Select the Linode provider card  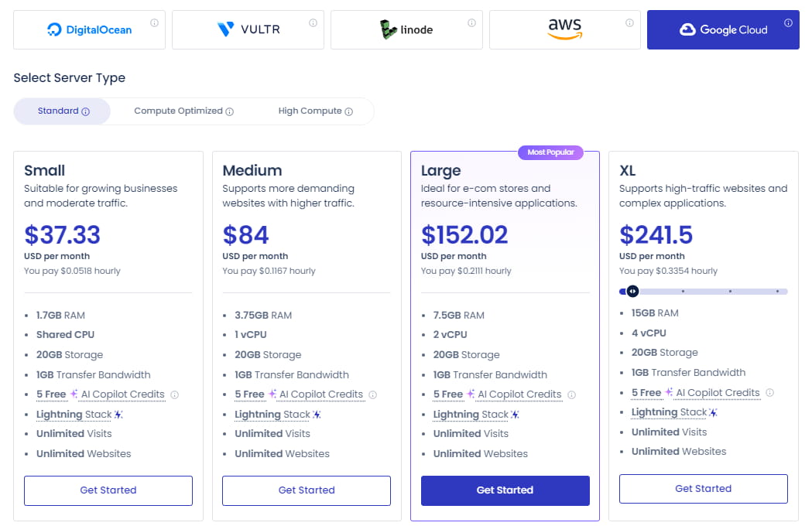pyautogui.click(x=406, y=30)
